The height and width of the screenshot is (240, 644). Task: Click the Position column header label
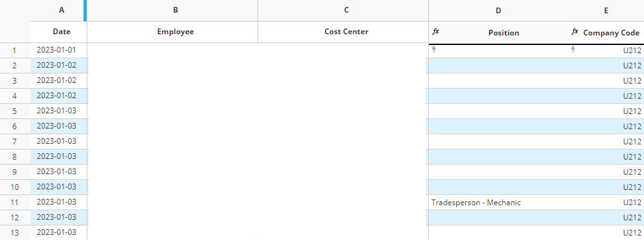point(504,33)
